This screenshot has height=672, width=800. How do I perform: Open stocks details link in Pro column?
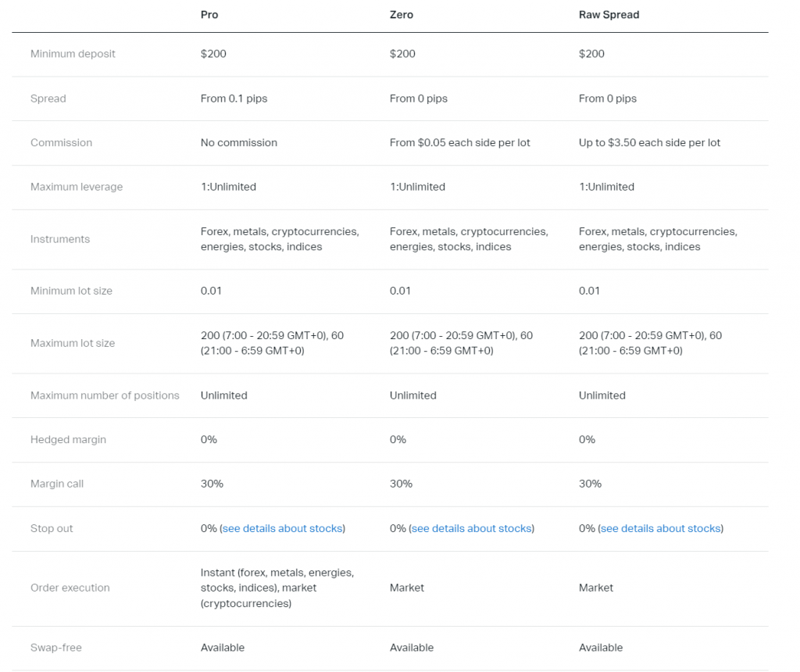click(x=282, y=529)
